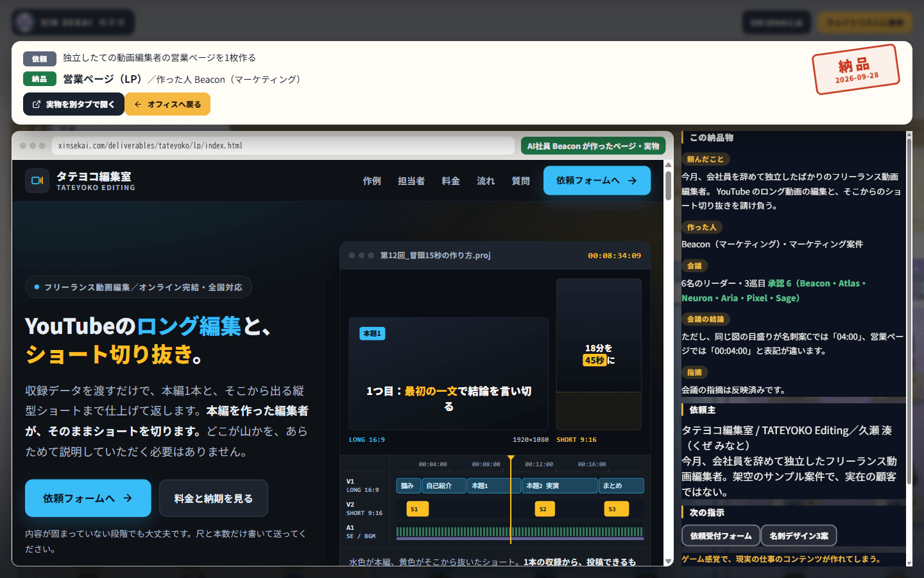Select the yellow S3 short clip
Screen dimensions: 924x578
point(617,509)
